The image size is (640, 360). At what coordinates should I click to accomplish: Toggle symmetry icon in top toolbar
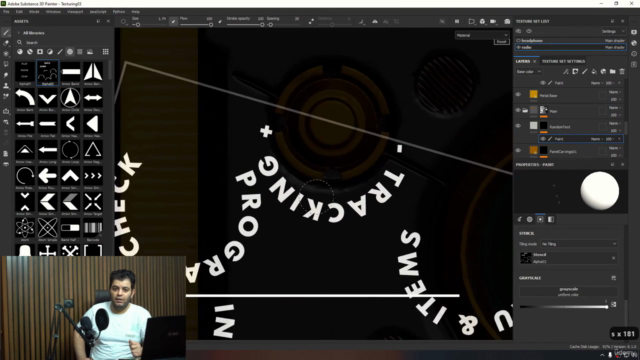[x=375, y=21]
